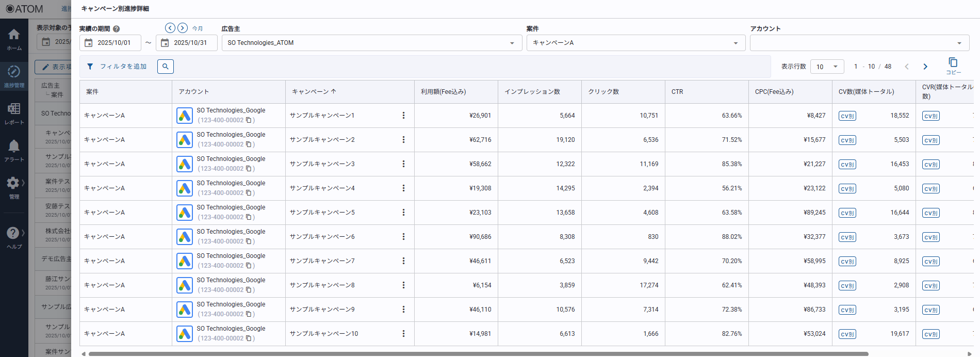
Task: Expand the 広告主 dropdown
Action: click(x=512, y=43)
